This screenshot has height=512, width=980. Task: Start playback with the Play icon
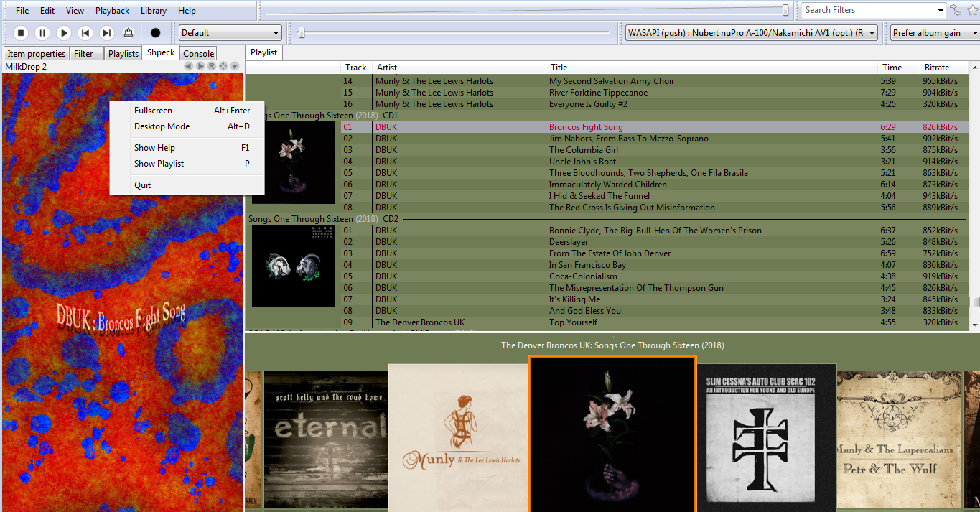click(x=63, y=32)
